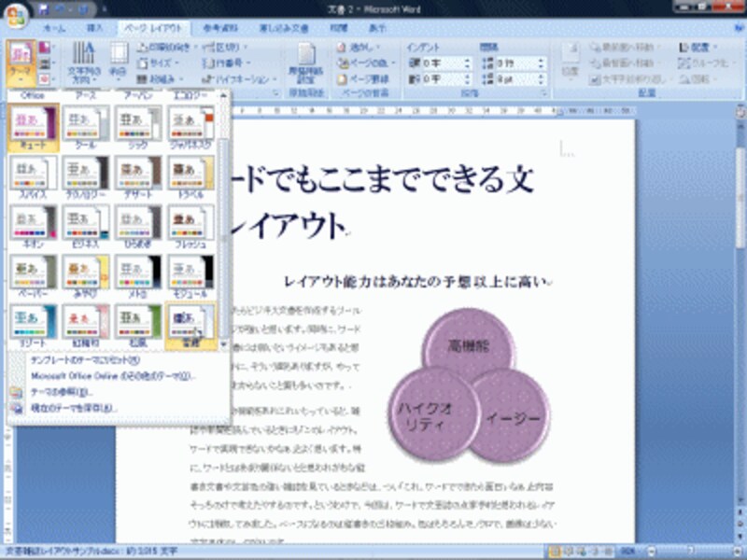Open Microsoft Office Online other themes link
Viewport: 747px width, 560px height.
[112, 376]
